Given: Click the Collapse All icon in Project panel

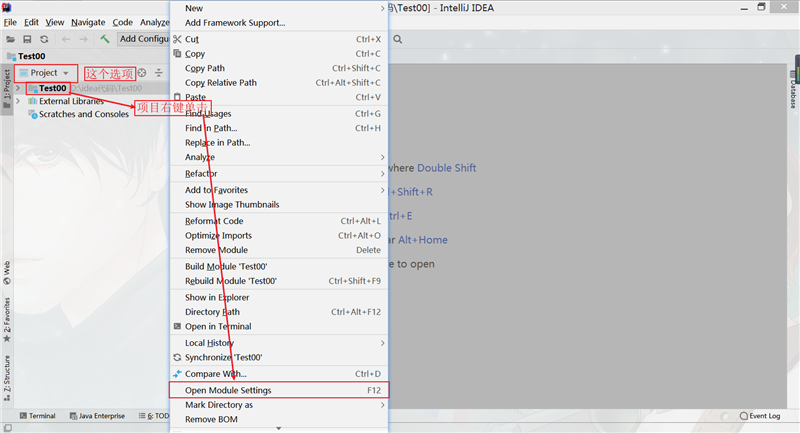Looking at the screenshot, I should click(159, 73).
